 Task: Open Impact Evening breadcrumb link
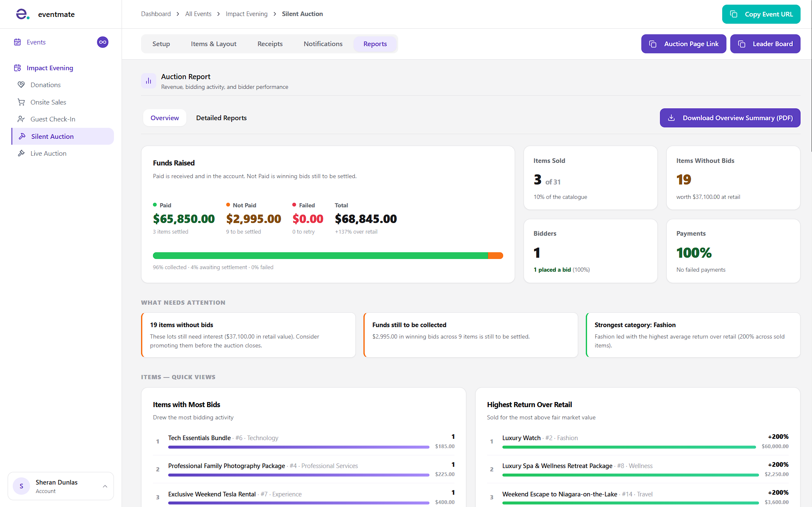(247, 14)
